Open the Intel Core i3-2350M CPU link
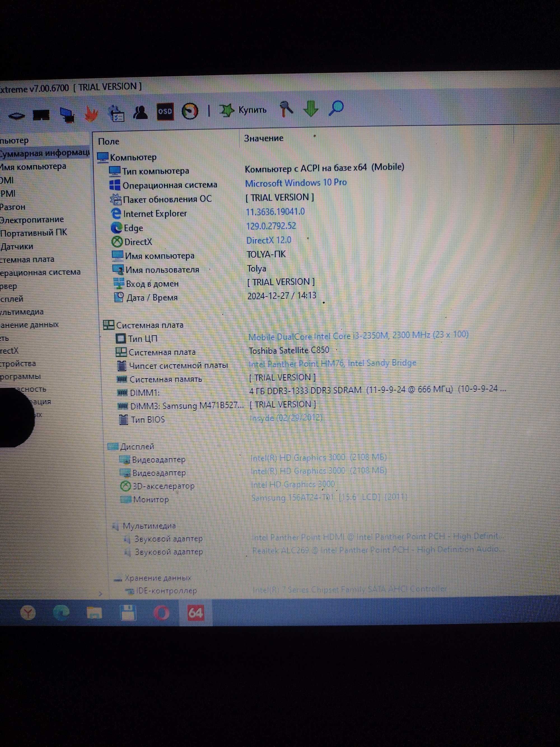 pyautogui.click(x=358, y=335)
